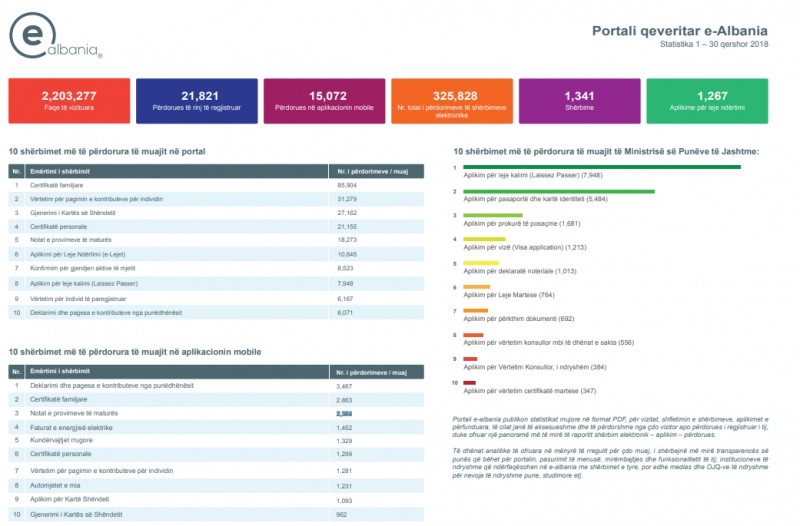Select the orange 325,828 service uses card

pos(452,101)
